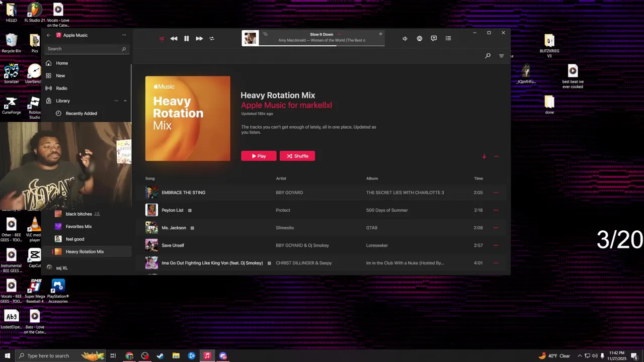Open more options for Peyton List
This screenshot has width=644, height=362.
[496, 210]
